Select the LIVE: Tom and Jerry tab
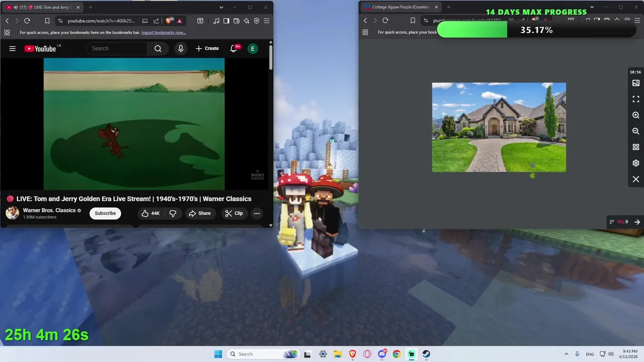This screenshot has width=644, height=362. click(44, 8)
